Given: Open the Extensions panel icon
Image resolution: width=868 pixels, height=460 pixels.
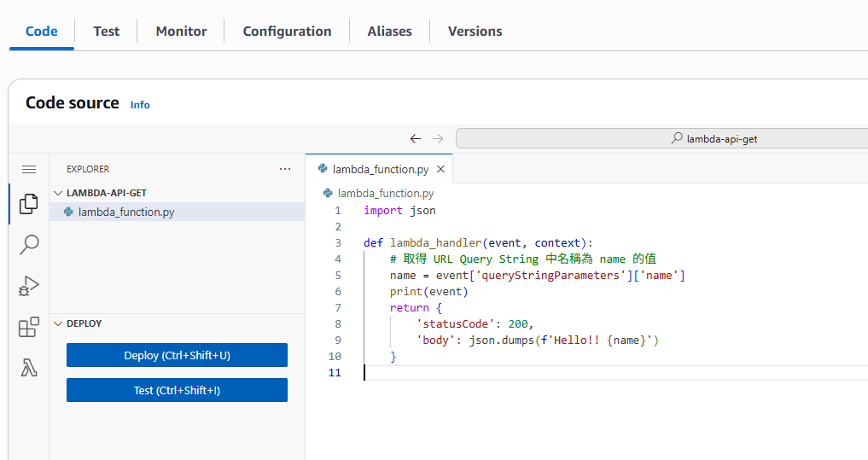Looking at the screenshot, I should click(29, 327).
